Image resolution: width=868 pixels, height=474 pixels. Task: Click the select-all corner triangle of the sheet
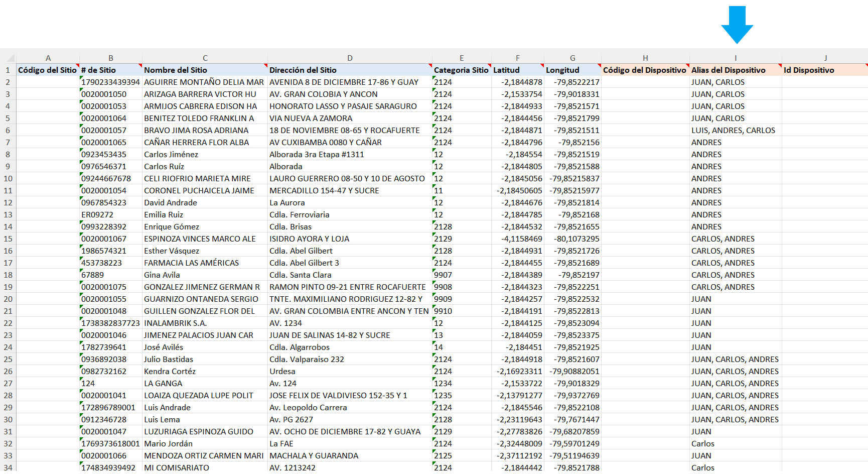pos(11,58)
